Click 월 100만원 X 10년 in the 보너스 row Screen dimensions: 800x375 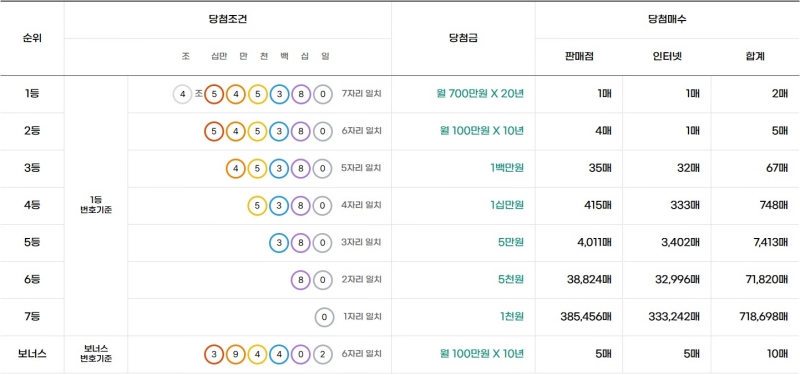click(482, 354)
